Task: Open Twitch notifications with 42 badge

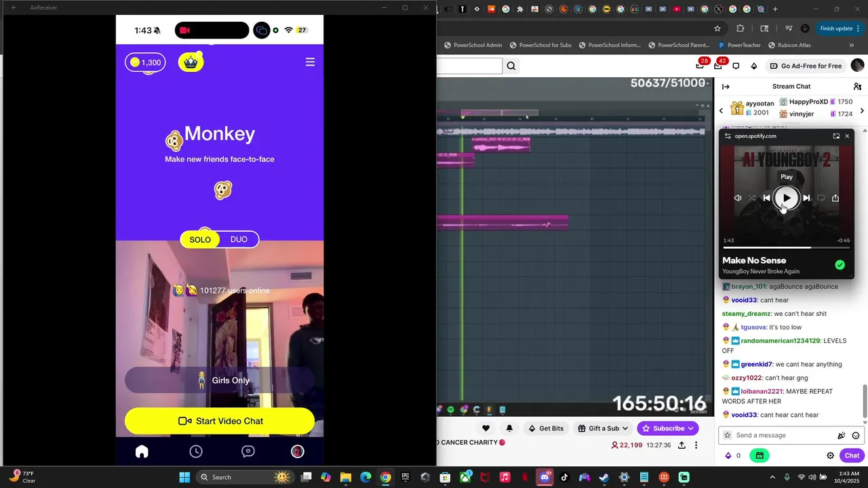Action: coord(718,66)
